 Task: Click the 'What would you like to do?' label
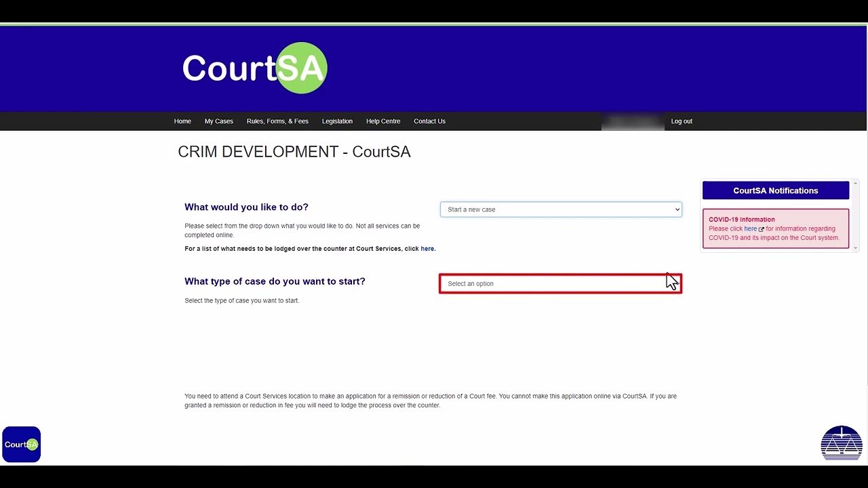point(246,207)
